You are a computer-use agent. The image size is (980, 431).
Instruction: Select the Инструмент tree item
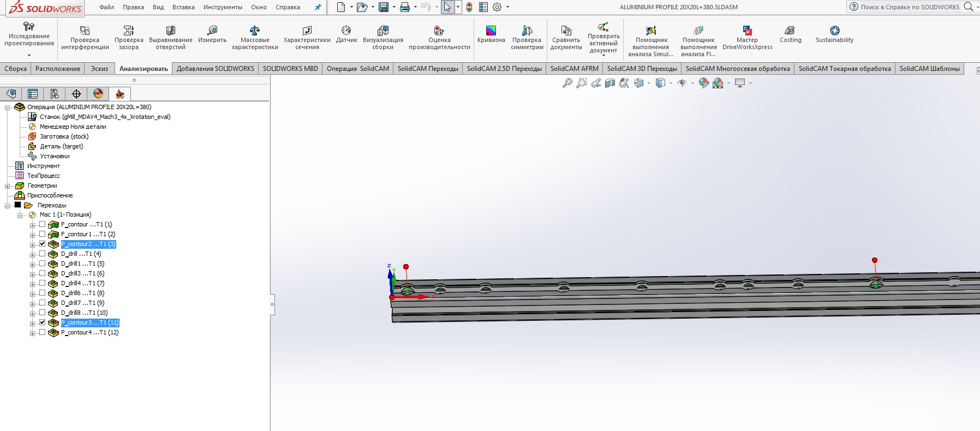pos(44,166)
